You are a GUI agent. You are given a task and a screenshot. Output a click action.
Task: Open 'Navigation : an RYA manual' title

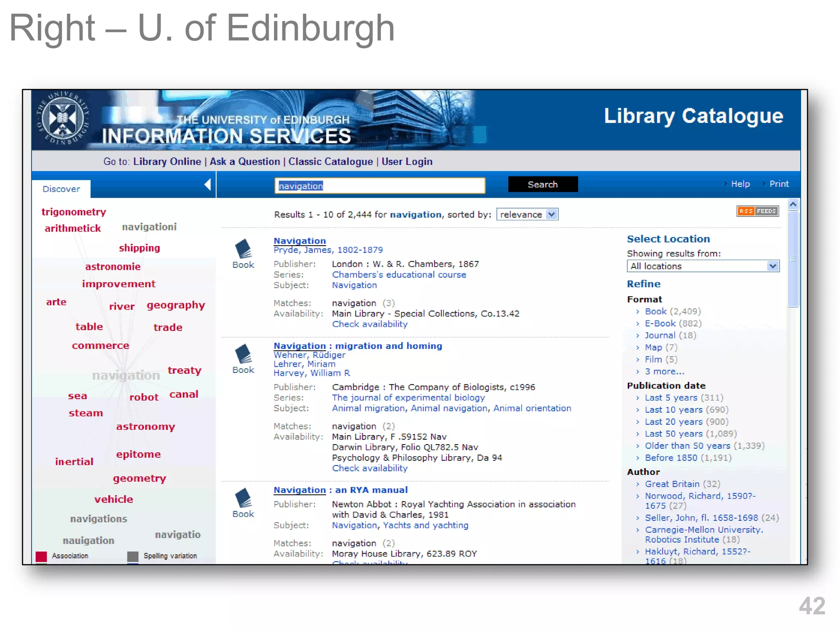[x=340, y=490]
